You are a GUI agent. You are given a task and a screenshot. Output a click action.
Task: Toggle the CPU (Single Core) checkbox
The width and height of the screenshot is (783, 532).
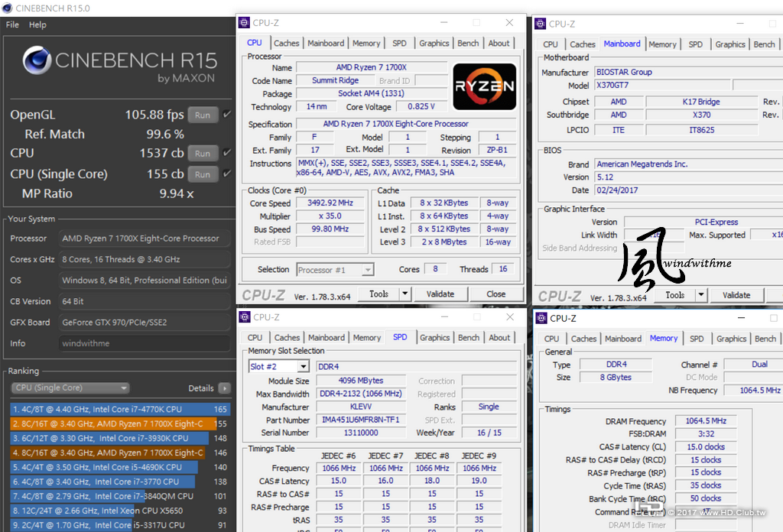pos(226,174)
